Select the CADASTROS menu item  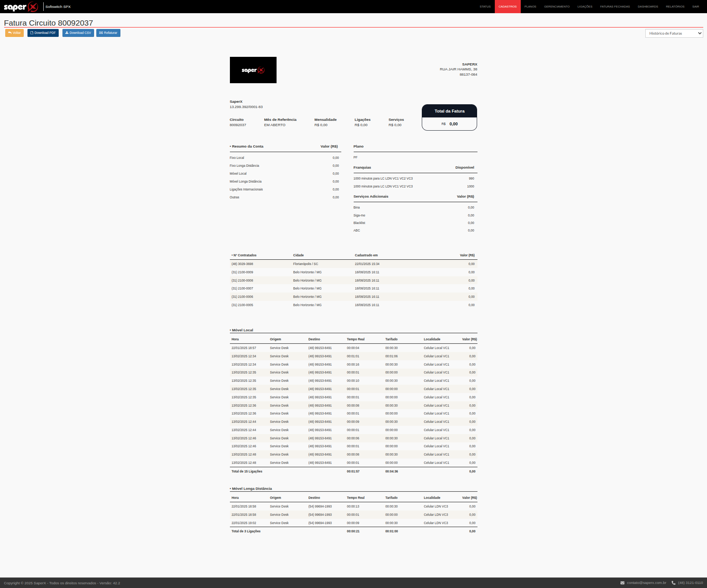(508, 7)
